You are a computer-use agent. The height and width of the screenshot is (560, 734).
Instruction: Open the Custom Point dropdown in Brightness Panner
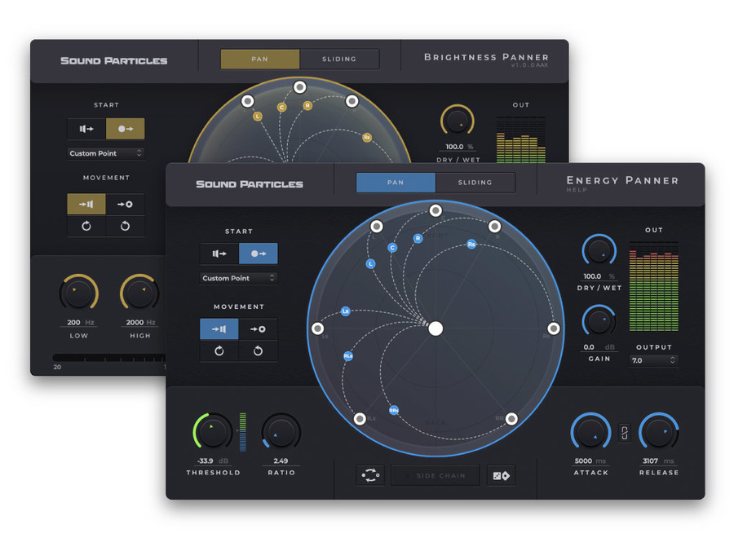pyautogui.click(x=105, y=153)
